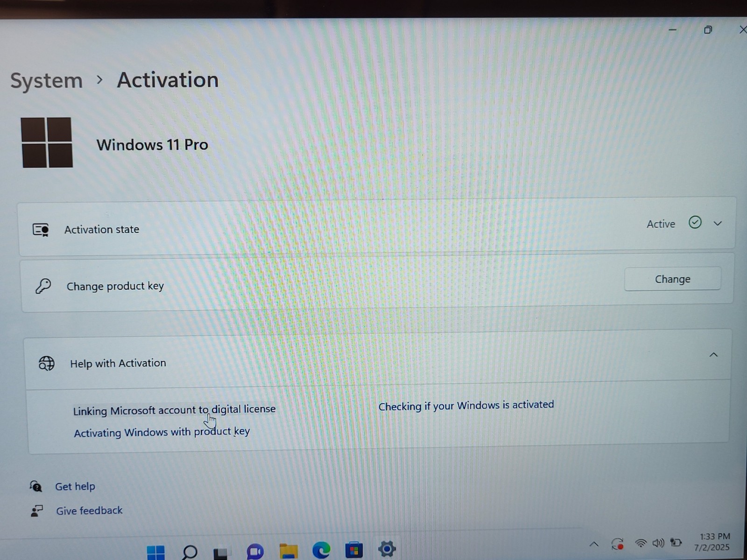Open Task View on the taskbar

tap(221, 553)
